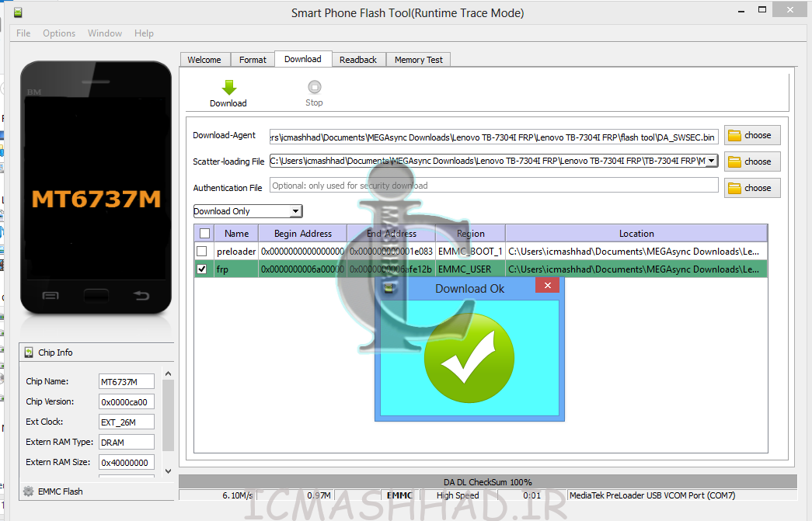Uncheck the frp row checkbox
The width and height of the screenshot is (812, 521).
tap(202, 269)
